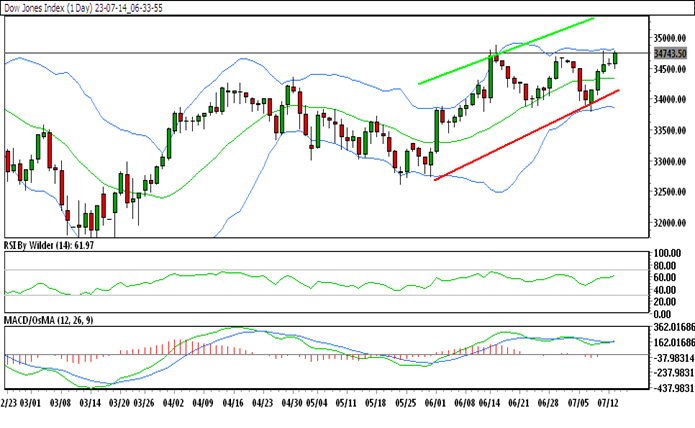Click the 35000.00 price axis label
This screenshot has width=695, height=428.
[x=670, y=38]
